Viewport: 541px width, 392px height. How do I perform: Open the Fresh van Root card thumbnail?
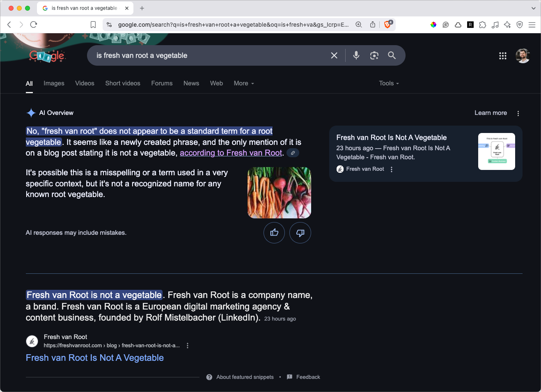[x=497, y=151]
